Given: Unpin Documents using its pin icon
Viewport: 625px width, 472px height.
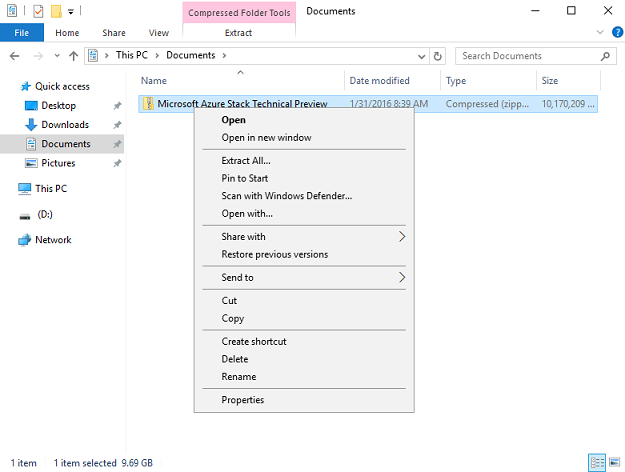Looking at the screenshot, I should (117, 144).
